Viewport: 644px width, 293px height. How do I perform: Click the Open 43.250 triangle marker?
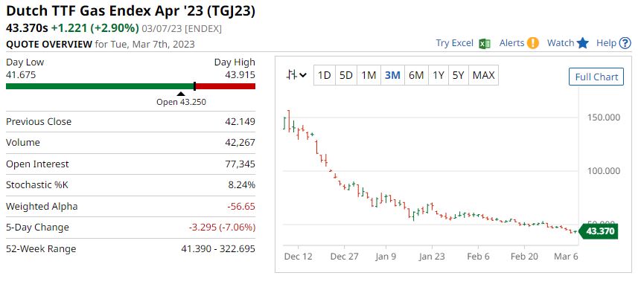pos(181,94)
